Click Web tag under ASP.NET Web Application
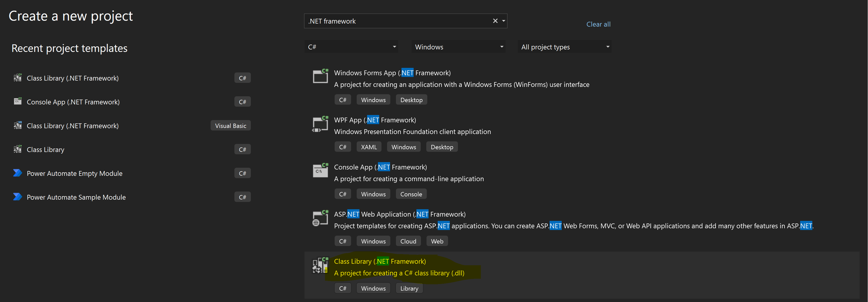The width and height of the screenshot is (868, 302). [x=437, y=241]
